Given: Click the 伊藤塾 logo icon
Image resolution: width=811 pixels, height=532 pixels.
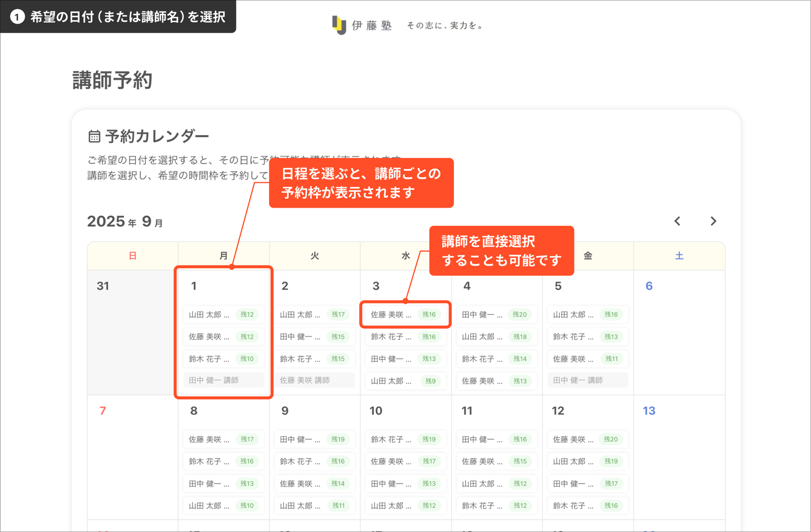Looking at the screenshot, I should tap(338, 25).
